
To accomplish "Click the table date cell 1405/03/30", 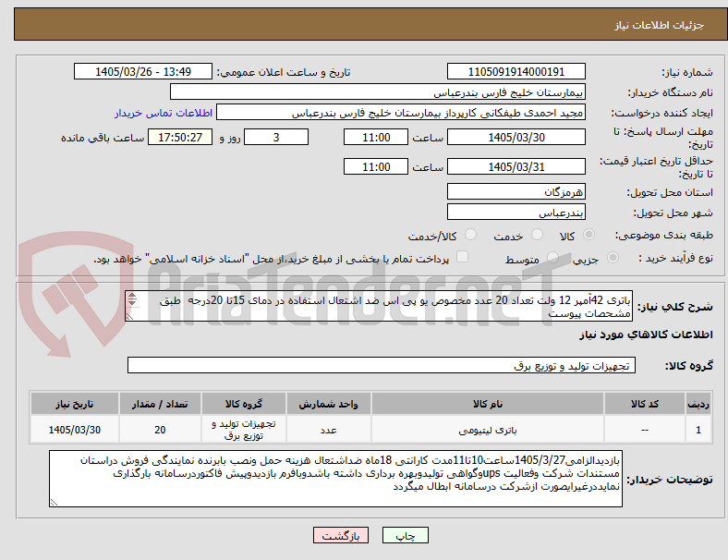I will 74,430.
